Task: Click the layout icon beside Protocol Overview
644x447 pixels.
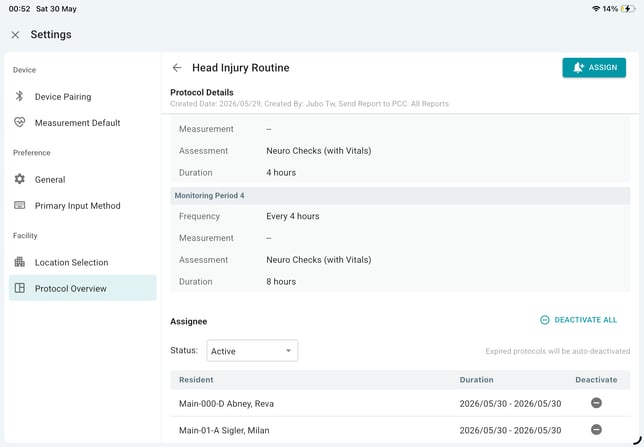Action: (x=19, y=288)
